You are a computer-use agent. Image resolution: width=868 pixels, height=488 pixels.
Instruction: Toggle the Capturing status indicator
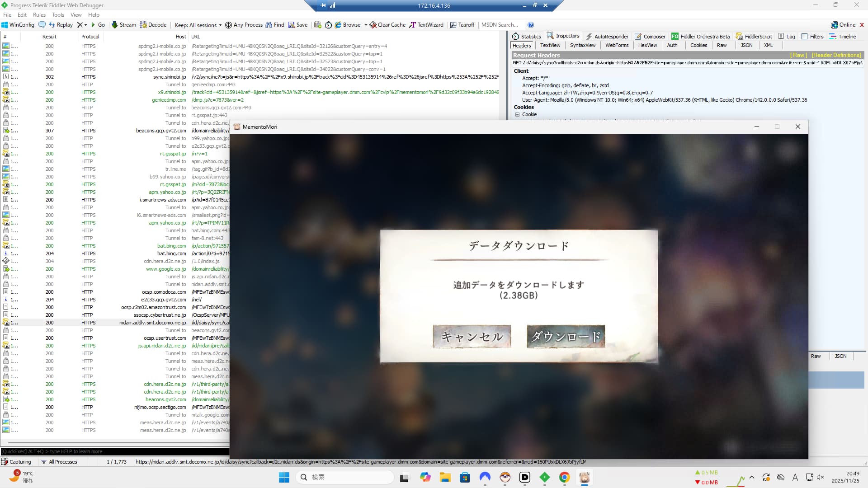pos(16,462)
